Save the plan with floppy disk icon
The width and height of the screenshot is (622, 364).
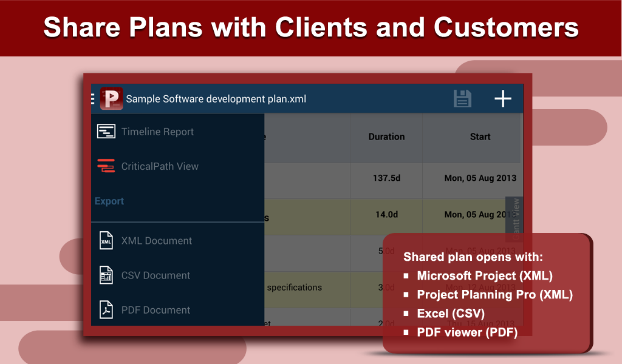point(462,99)
